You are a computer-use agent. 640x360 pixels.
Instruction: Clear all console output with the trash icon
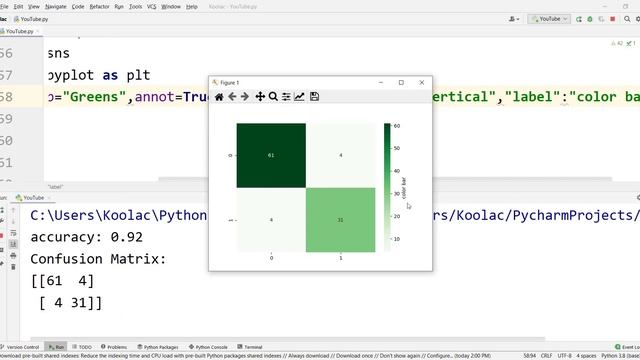[x=13, y=267]
